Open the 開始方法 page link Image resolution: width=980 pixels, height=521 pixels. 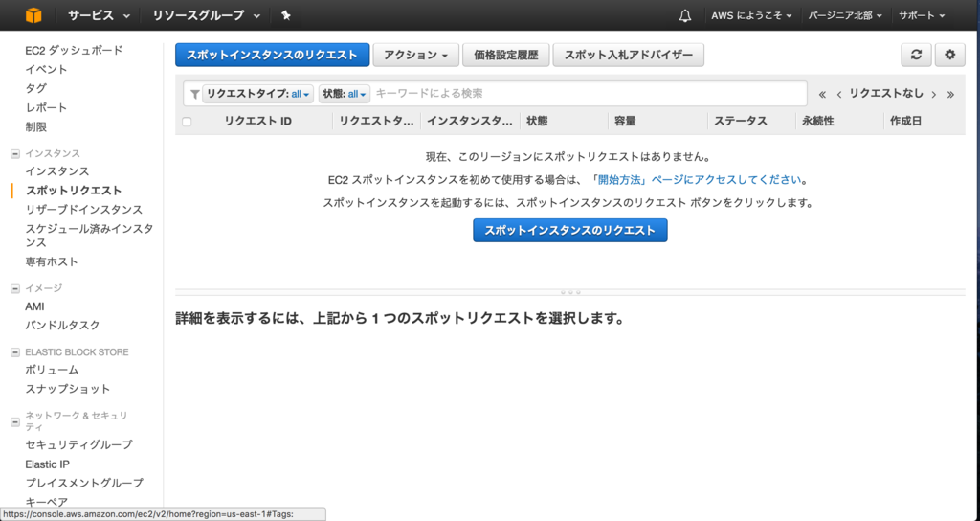click(697, 180)
